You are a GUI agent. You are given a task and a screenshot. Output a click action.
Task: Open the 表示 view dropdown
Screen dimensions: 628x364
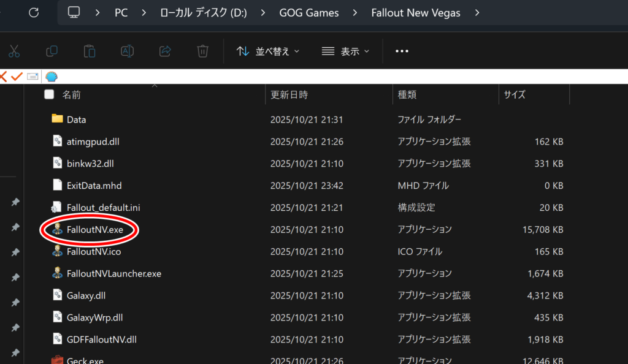point(346,51)
